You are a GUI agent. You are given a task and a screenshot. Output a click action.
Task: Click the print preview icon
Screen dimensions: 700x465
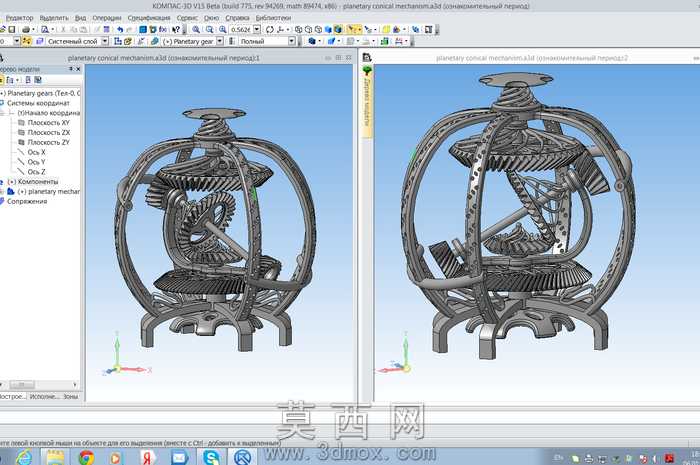point(45,29)
